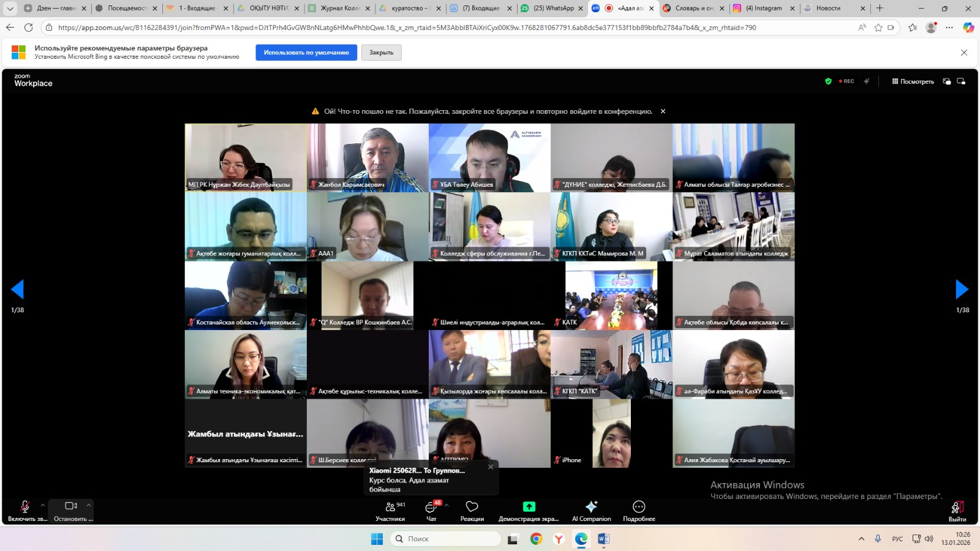Open AI Companion

tap(591, 511)
